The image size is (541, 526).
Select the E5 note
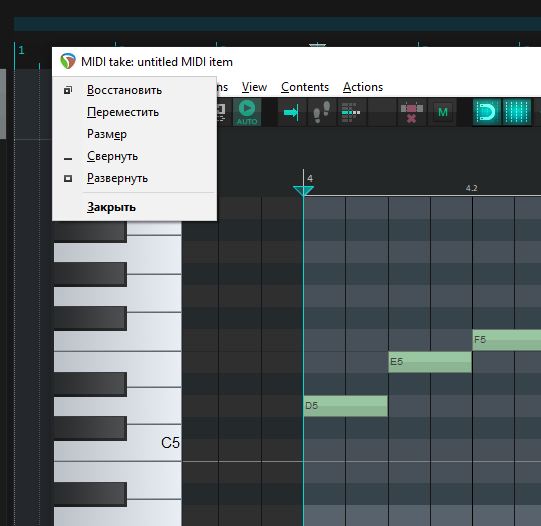click(430, 362)
